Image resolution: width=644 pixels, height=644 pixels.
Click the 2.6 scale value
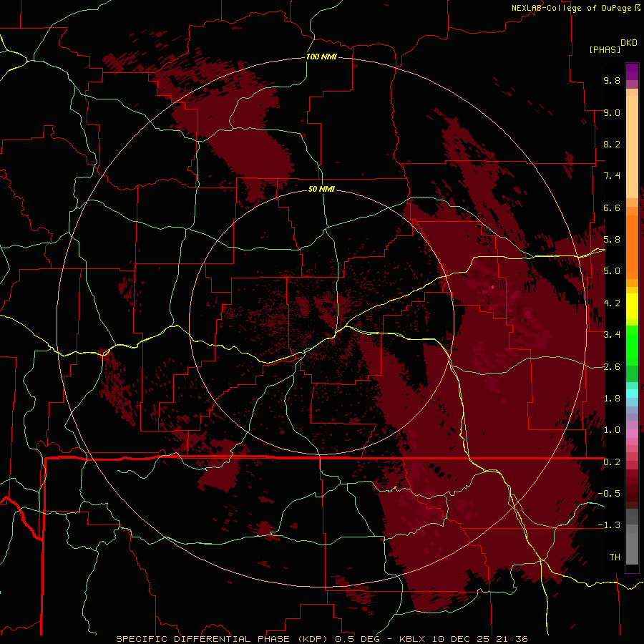pos(612,367)
